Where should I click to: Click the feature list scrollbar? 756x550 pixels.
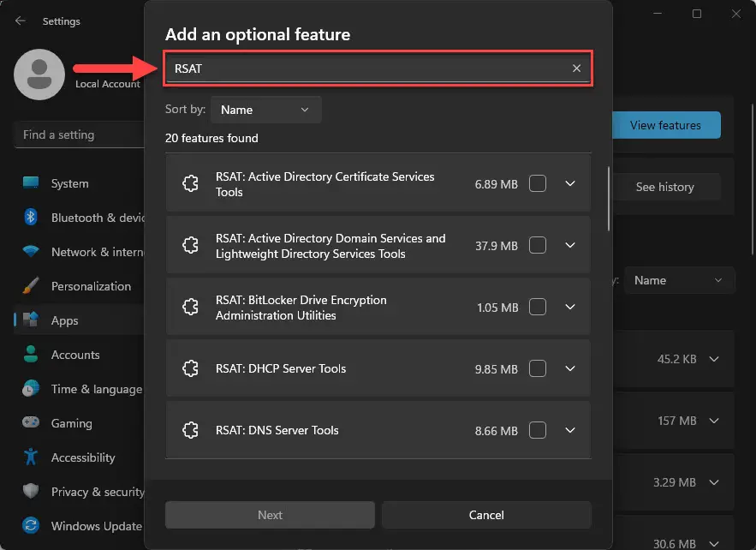pyautogui.click(x=609, y=198)
